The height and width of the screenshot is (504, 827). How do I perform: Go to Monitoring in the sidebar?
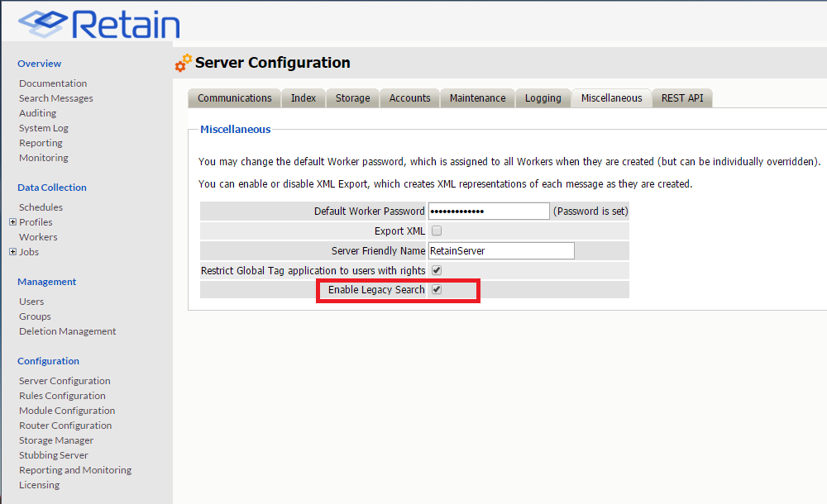pos(43,158)
